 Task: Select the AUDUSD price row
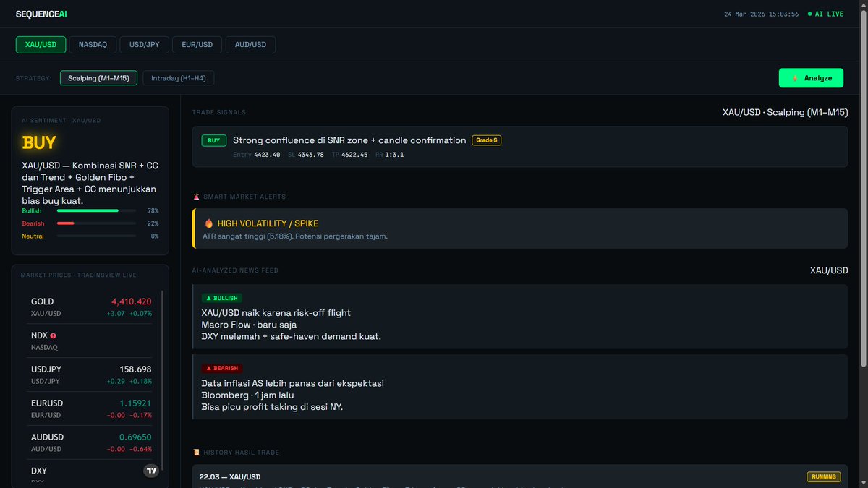click(91, 442)
